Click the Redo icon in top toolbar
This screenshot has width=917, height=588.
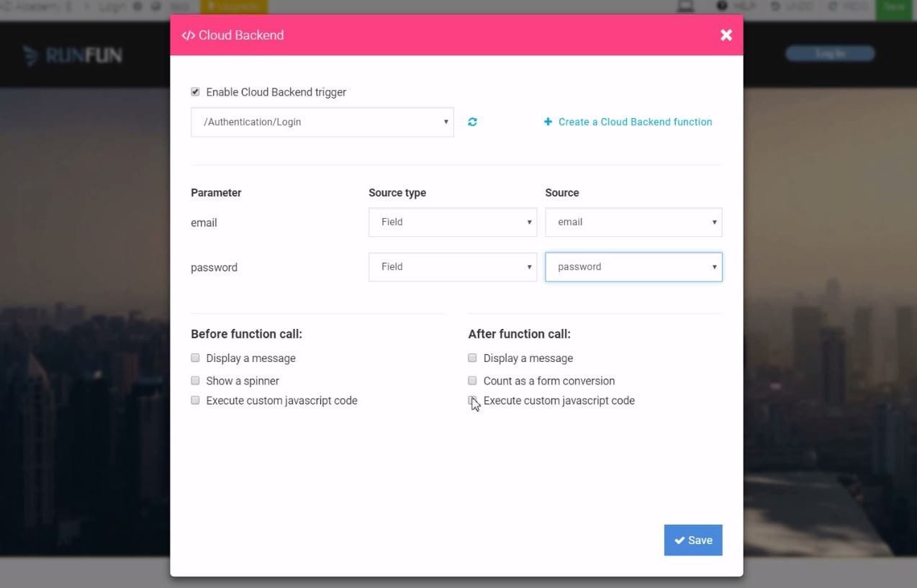833,6
